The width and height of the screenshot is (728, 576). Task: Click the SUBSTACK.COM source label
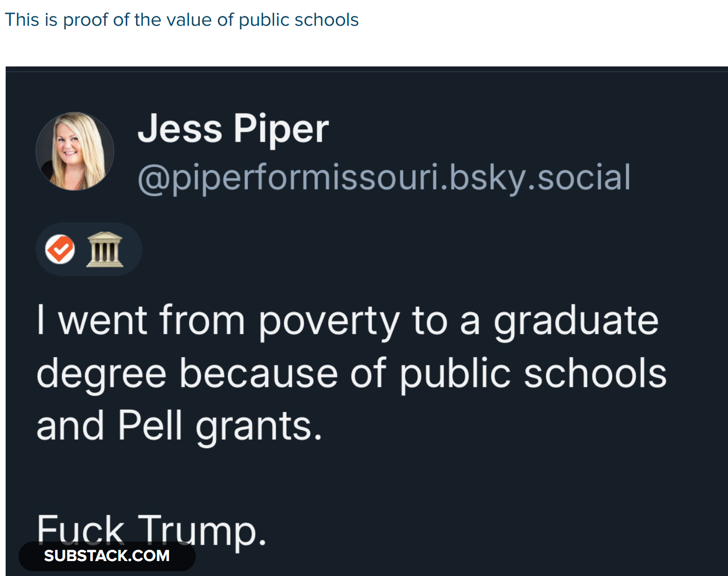point(107,556)
